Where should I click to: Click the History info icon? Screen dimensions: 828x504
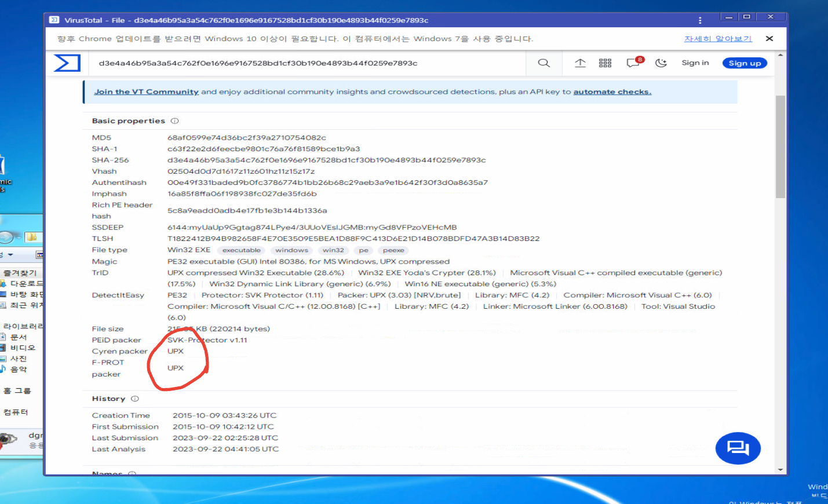point(135,399)
